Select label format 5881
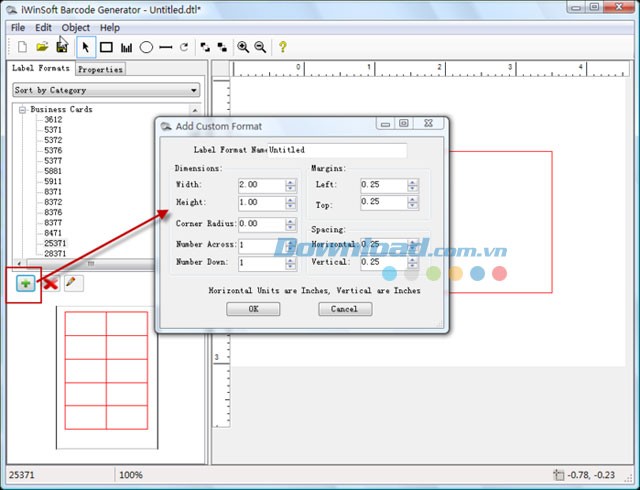Image resolution: width=640 pixels, height=490 pixels. point(53,171)
